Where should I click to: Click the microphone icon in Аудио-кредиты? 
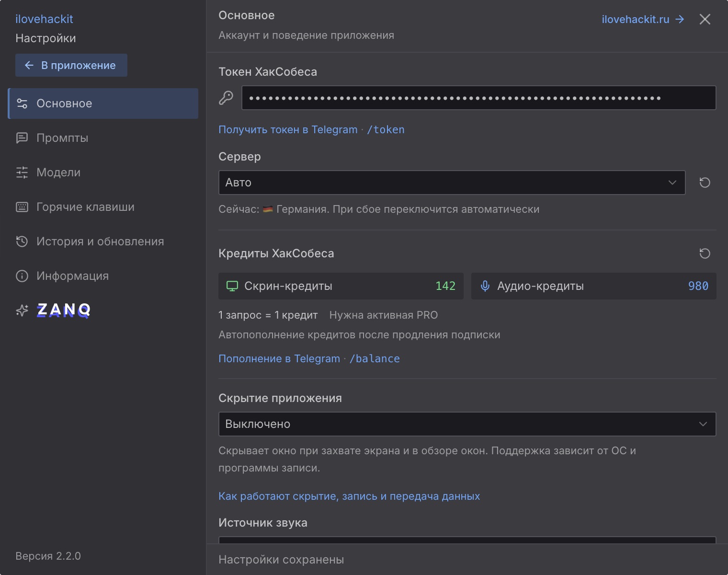485,286
